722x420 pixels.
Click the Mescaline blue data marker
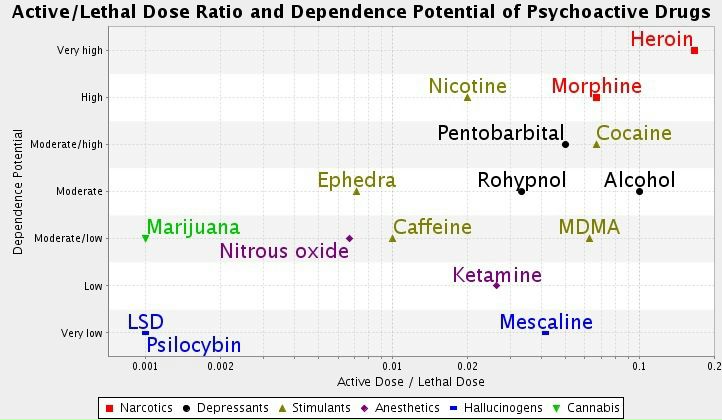pyautogui.click(x=545, y=332)
